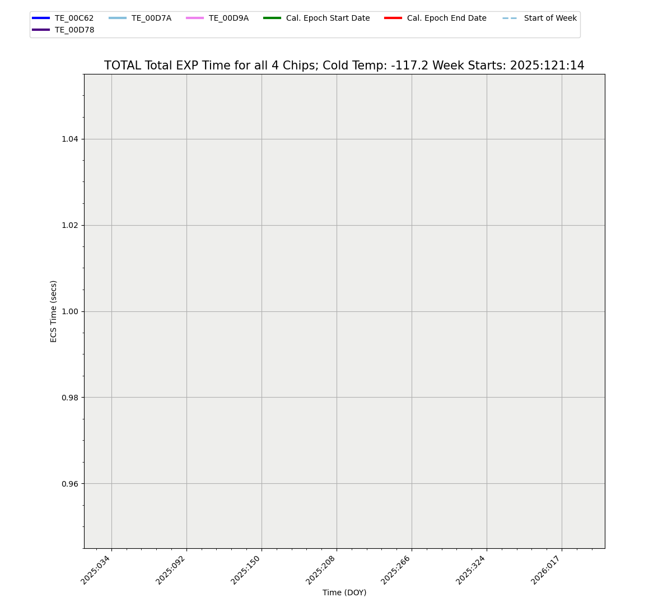The height and width of the screenshot is (616, 672).
Task: Click the TE_00D7A legend label
Action: [x=151, y=18]
